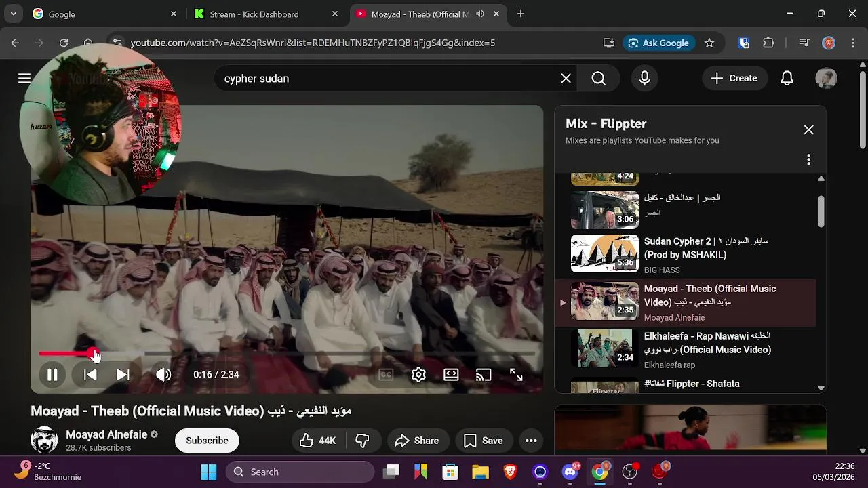Switch to Stream - Kick Dashboard tab
The image size is (868, 488).
tap(264, 14)
